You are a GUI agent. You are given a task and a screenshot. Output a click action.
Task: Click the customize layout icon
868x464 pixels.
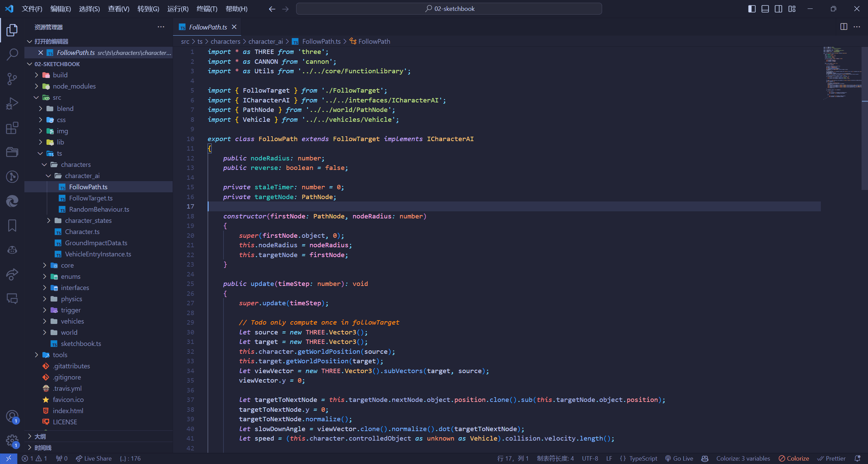792,9
